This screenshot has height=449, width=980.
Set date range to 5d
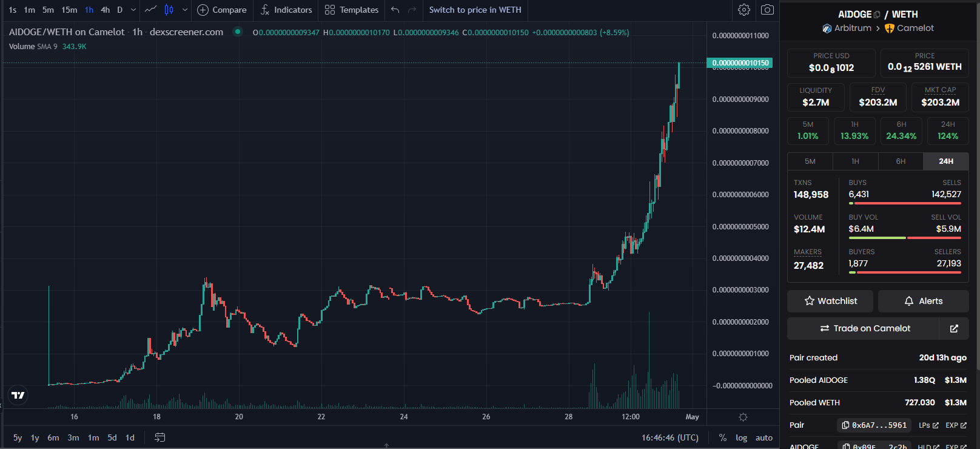[112, 437]
